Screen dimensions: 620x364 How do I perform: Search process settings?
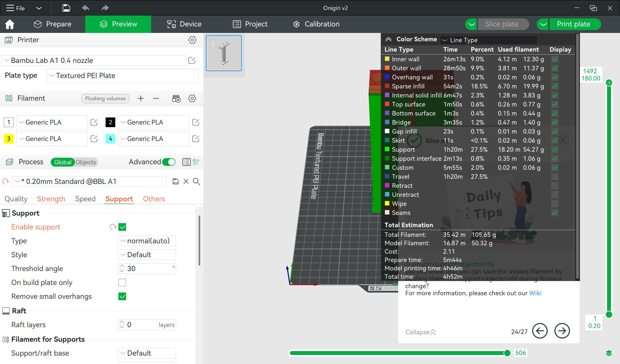pyautogui.click(x=196, y=181)
